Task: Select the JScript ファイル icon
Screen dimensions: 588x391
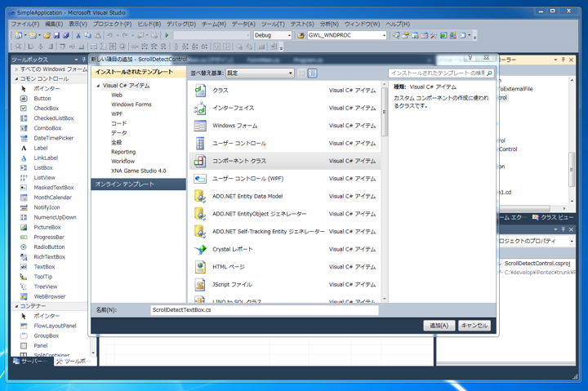Action: (200, 284)
